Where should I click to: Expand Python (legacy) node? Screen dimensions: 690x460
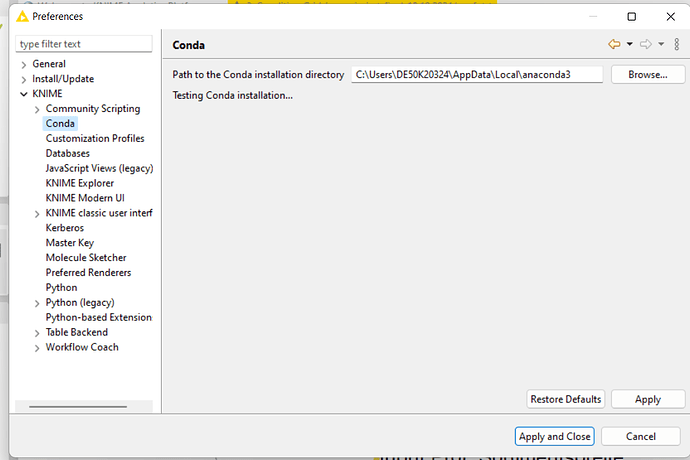pyautogui.click(x=37, y=303)
